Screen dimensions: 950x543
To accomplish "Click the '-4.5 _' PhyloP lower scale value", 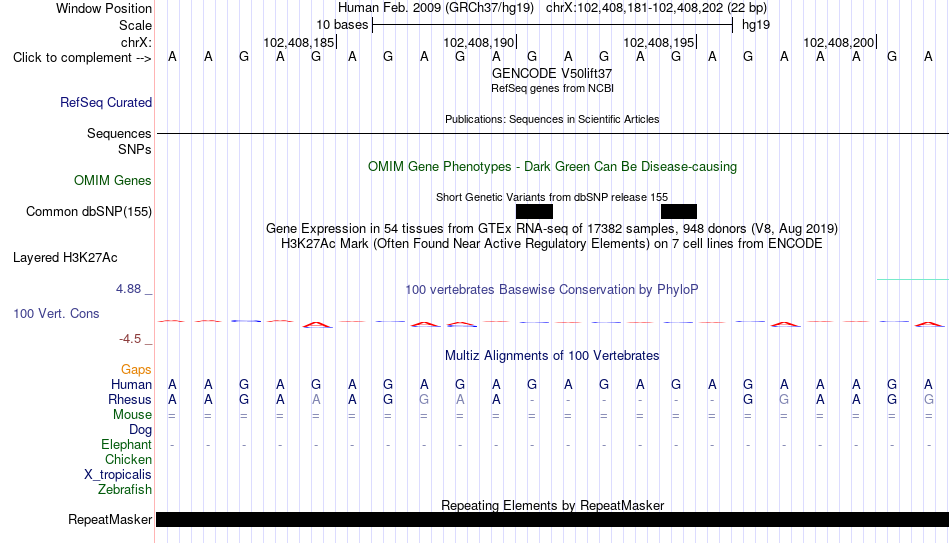I will [136, 339].
